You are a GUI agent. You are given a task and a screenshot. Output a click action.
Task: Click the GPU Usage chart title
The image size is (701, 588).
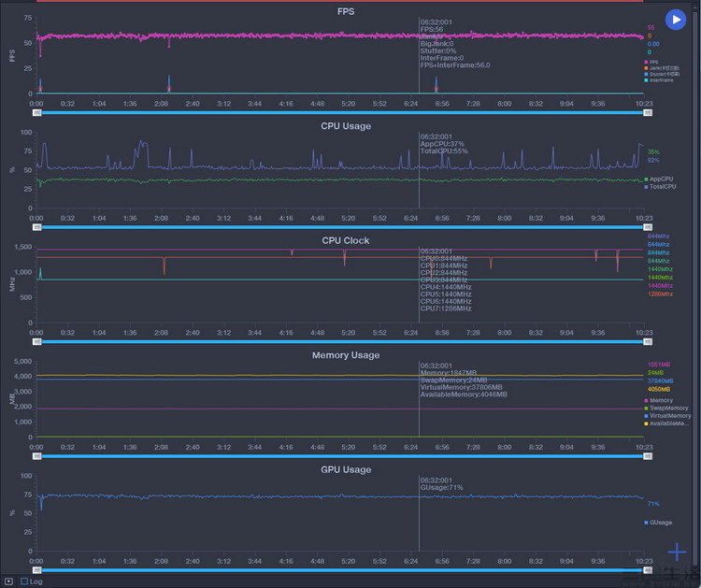coord(346,469)
